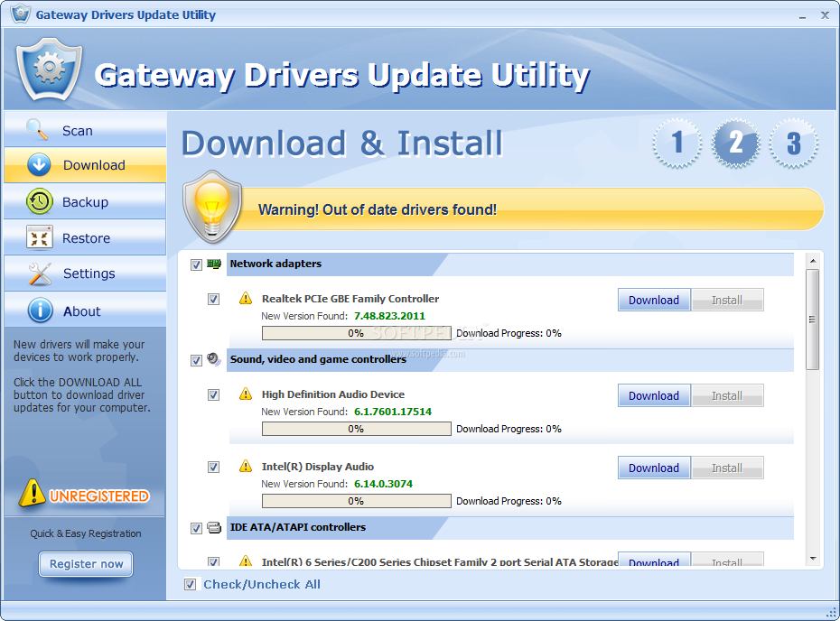Open the About section
840x621 pixels.
pos(85,310)
